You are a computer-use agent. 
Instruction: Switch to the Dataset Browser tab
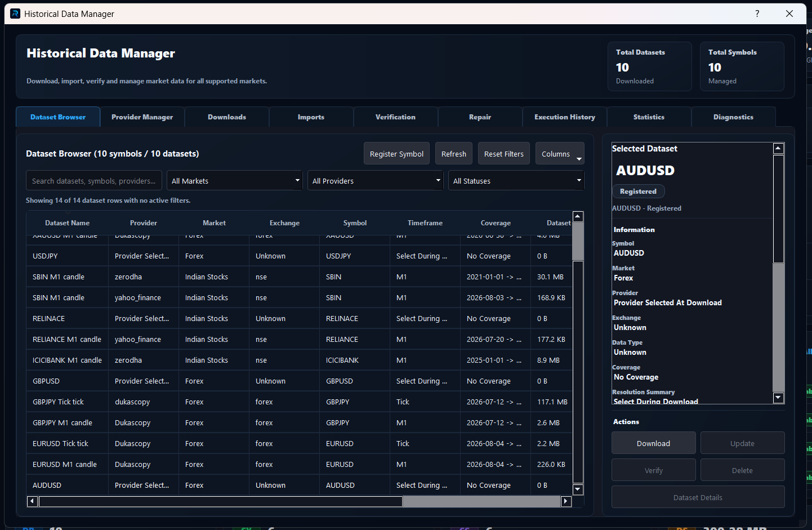58,117
